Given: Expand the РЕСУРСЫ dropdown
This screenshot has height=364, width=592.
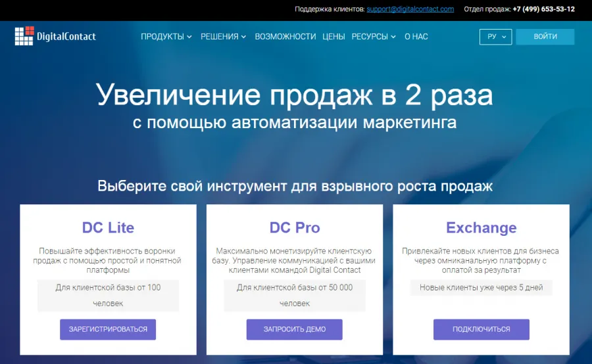Looking at the screenshot, I should click(374, 37).
